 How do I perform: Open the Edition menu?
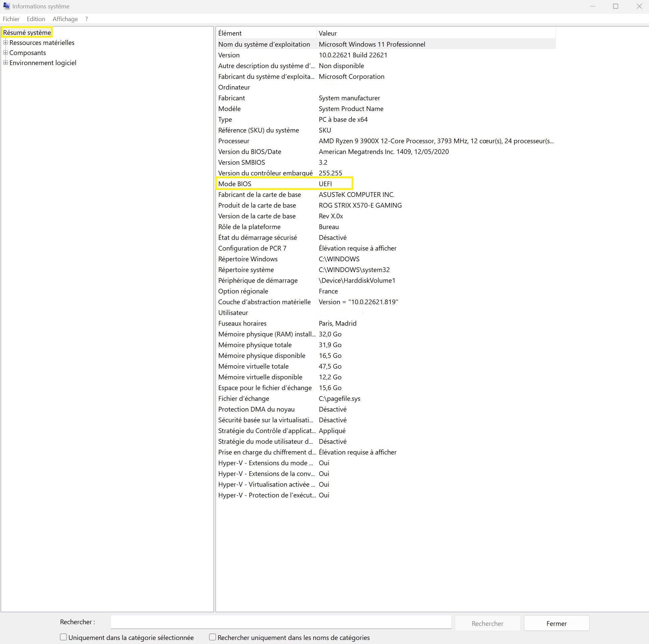[x=36, y=19]
